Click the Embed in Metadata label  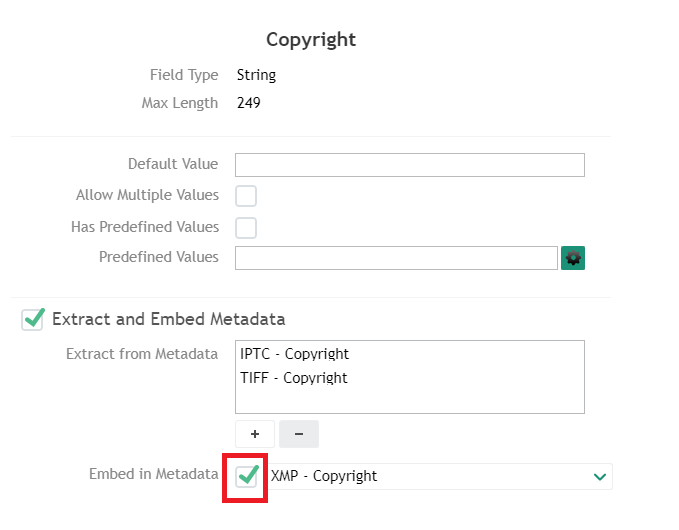coord(153,475)
